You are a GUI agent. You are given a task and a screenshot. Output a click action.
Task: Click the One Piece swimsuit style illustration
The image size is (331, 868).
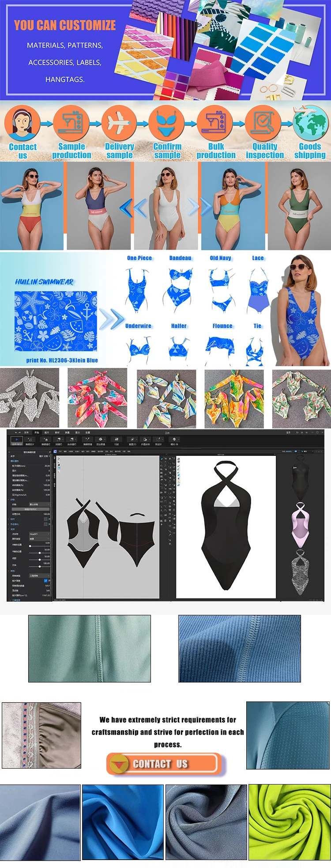point(138,291)
